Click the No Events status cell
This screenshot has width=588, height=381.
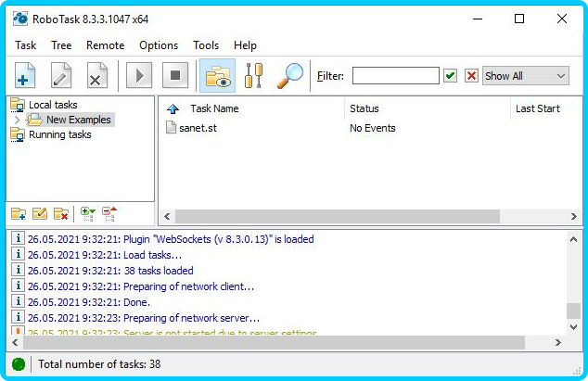[373, 128]
